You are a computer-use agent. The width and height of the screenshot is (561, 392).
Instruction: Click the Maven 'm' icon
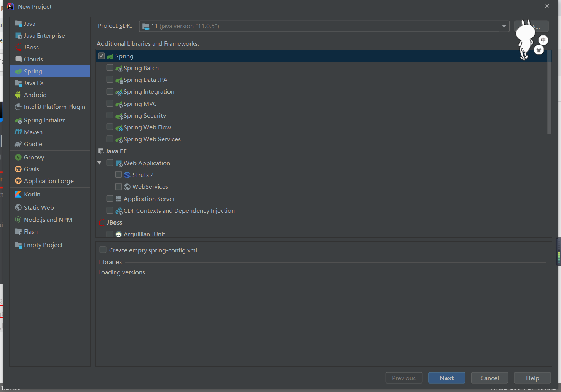[x=18, y=132]
